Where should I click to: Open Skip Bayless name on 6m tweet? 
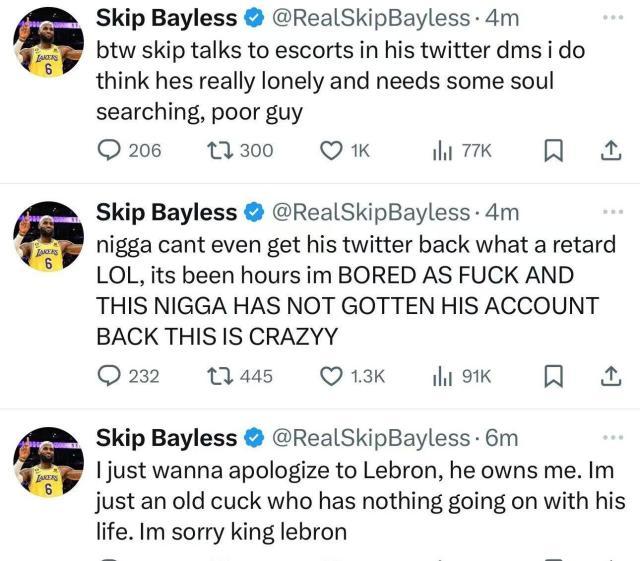[166, 438]
